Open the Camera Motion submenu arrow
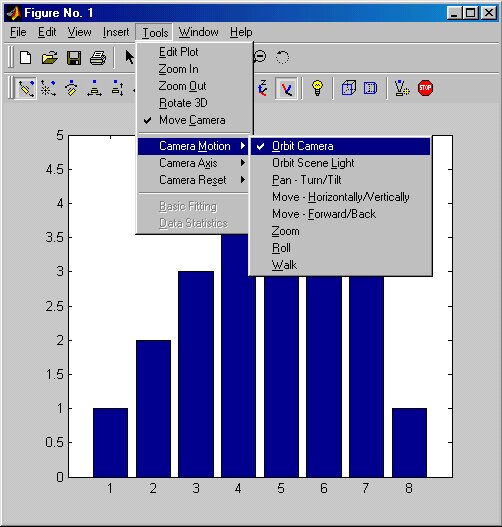 (x=243, y=146)
